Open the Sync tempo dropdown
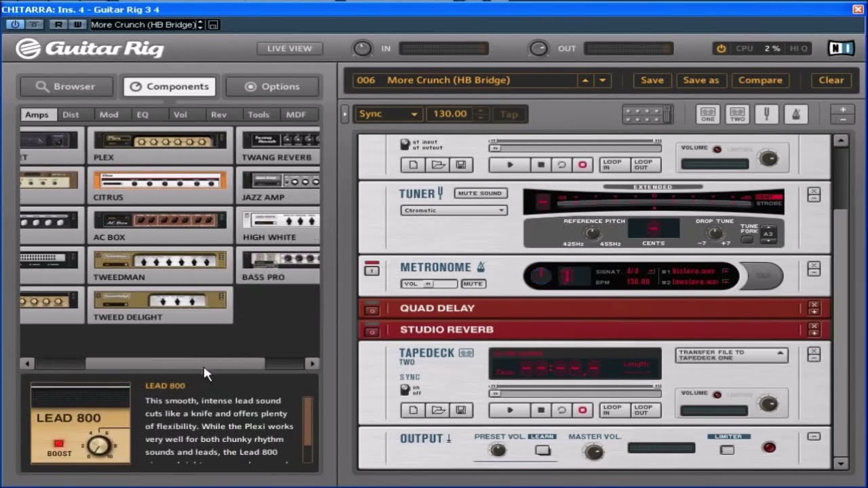Screen dimensions: 868x488 click(x=389, y=114)
